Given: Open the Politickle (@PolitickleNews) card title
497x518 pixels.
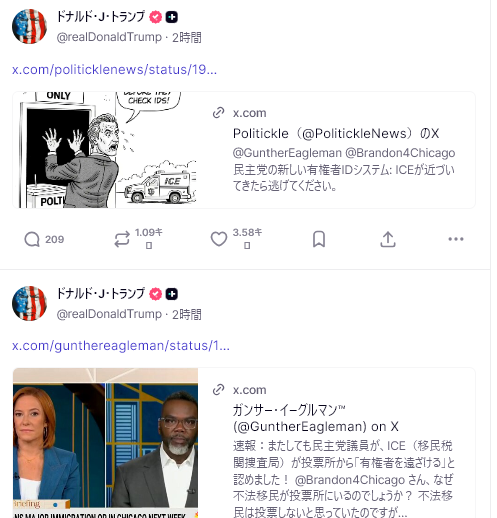Looking at the screenshot, I should coord(336,134).
